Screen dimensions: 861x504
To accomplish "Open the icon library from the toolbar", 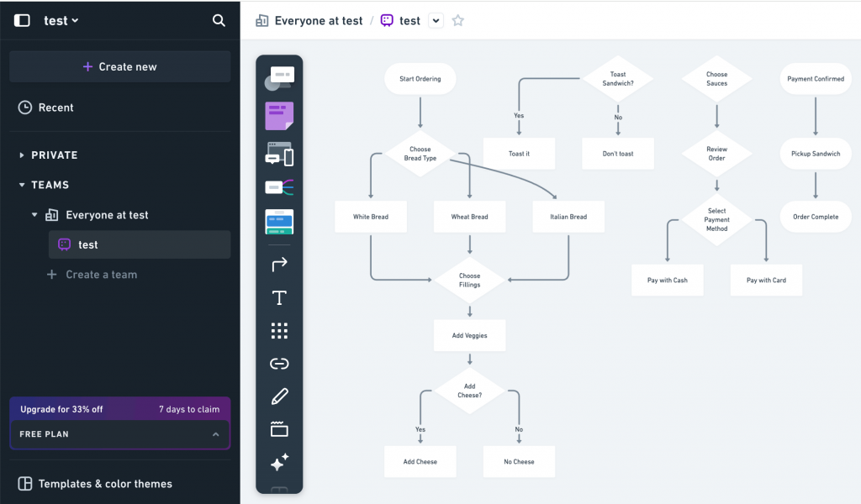I will click(x=279, y=330).
